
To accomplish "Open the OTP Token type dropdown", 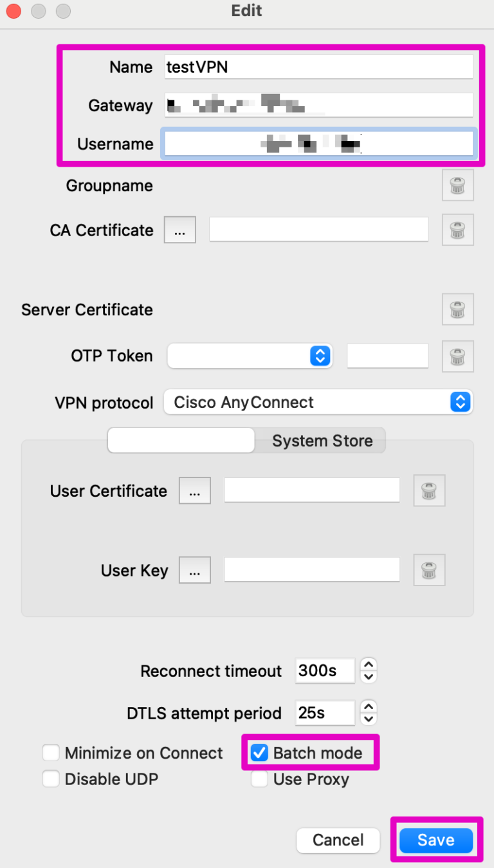I will point(250,356).
